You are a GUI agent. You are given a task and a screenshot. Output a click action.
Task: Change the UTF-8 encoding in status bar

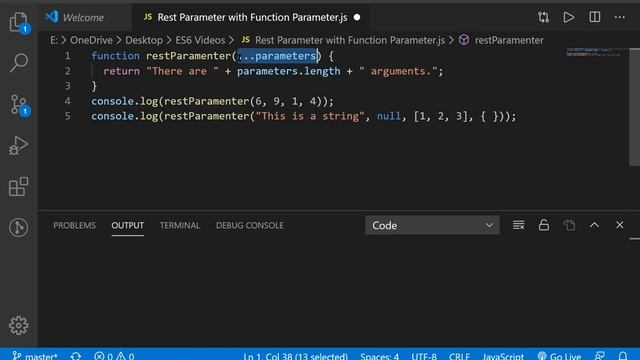pyautogui.click(x=424, y=356)
